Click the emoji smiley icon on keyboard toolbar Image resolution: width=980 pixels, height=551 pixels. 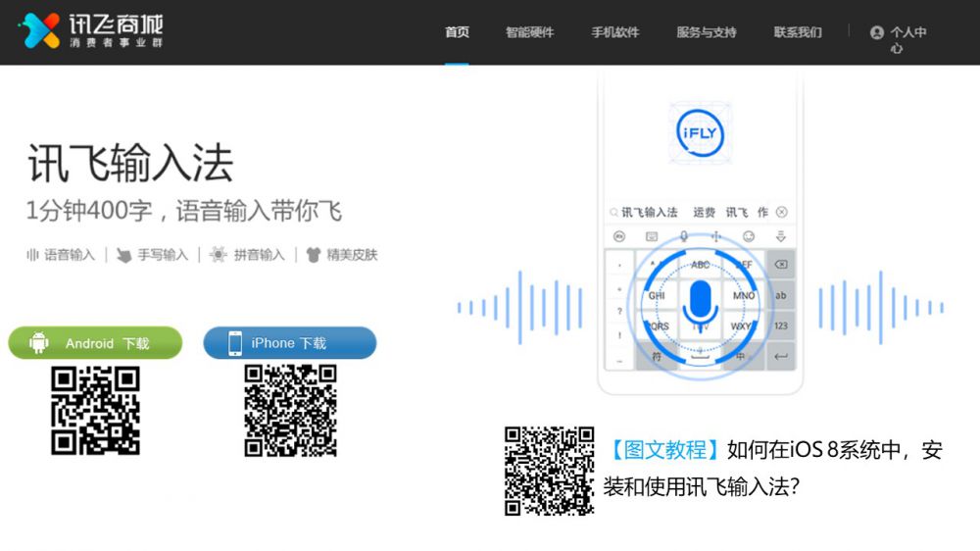click(749, 236)
